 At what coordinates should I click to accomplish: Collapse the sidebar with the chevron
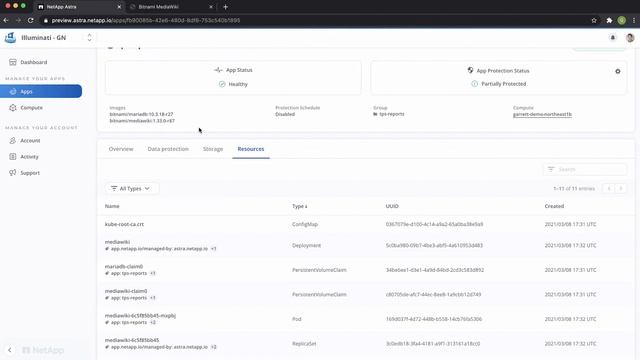point(10,350)
